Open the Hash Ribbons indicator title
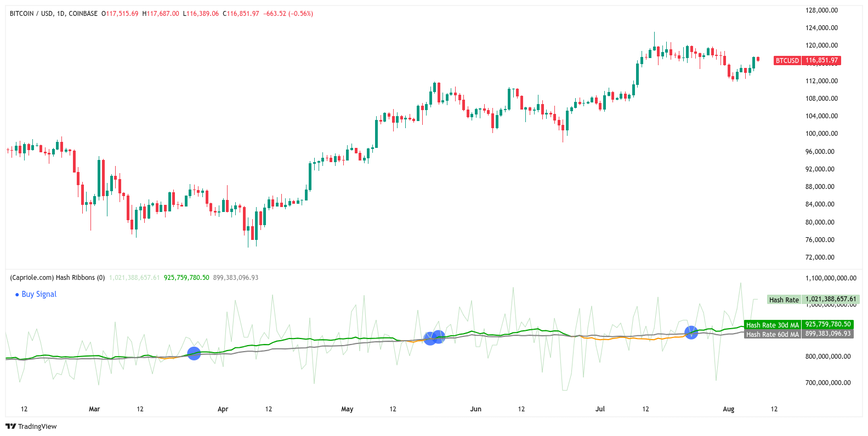This screenshot has width=868, height=436. [x=57, y=278]
